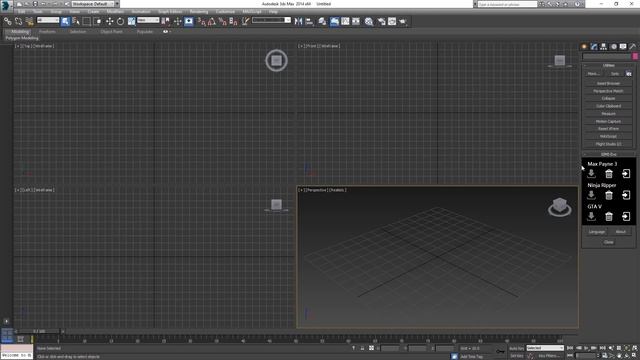Click the Unlink Selection tool
The height and width of the screenshot is (360, 640).
click(x=18, y=21)
